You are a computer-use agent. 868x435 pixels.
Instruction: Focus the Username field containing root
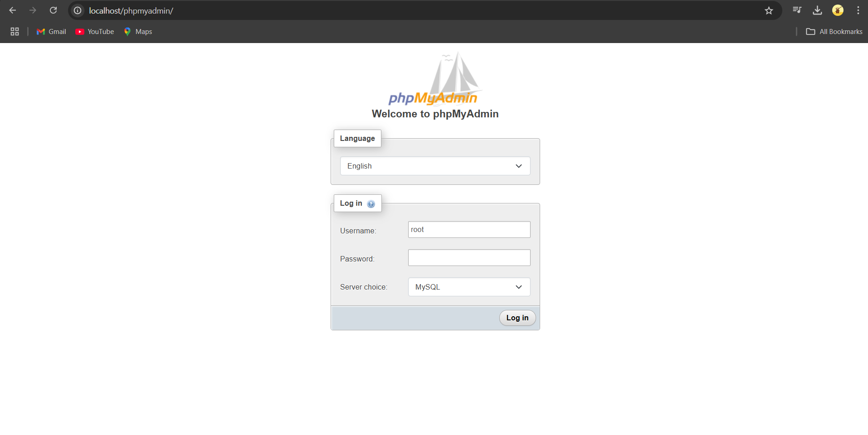(x=469, y=229)
